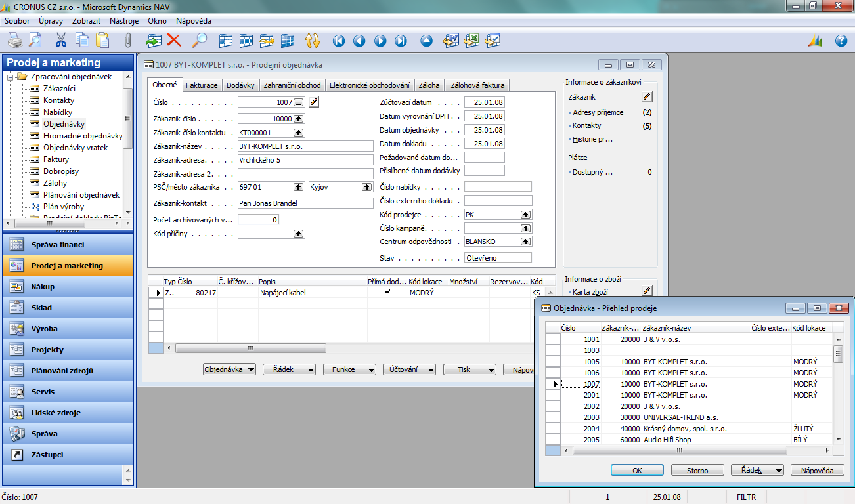Click the List up-arrow icon
Viewport: 855px width, 504px height.
click(x=427, y=41)
